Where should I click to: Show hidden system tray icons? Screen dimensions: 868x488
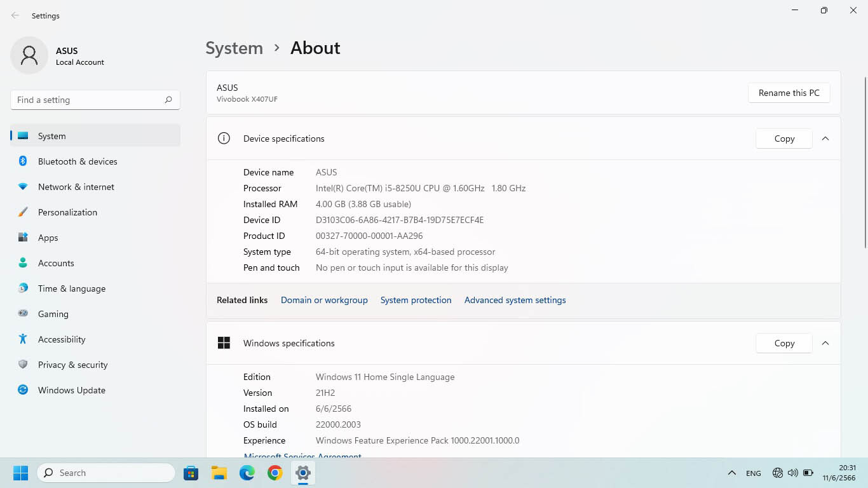(x=732, y=473)
